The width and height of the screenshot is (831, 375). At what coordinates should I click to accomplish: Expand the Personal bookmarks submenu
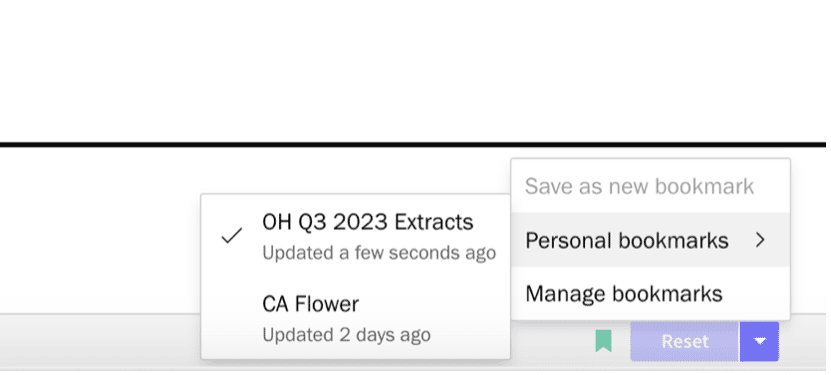650,240
